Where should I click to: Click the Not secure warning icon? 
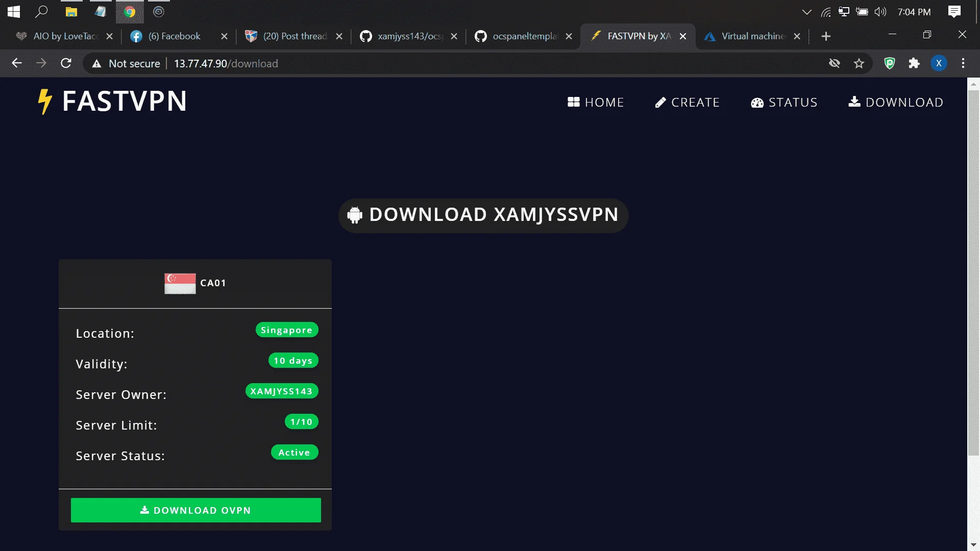(96, 63)
